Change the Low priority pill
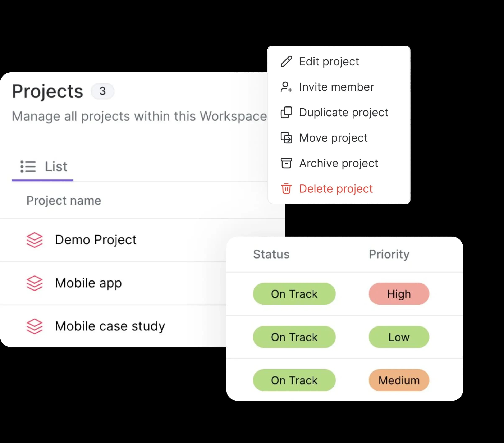The image size is (504, 443). click(x=399, y=337)
